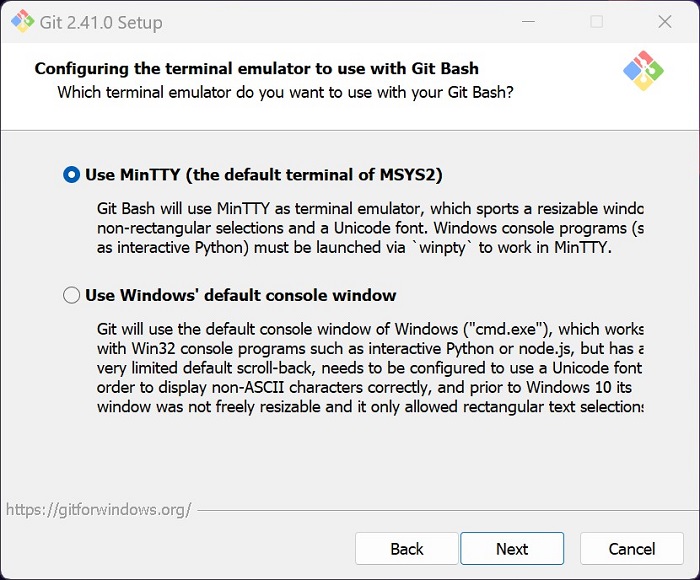
Task: Minimize the Git Setup window
Action: coord(528,21)
